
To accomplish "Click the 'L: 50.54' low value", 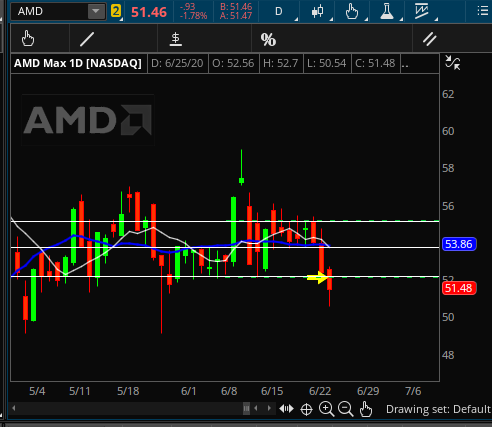I will coord(327,63).
